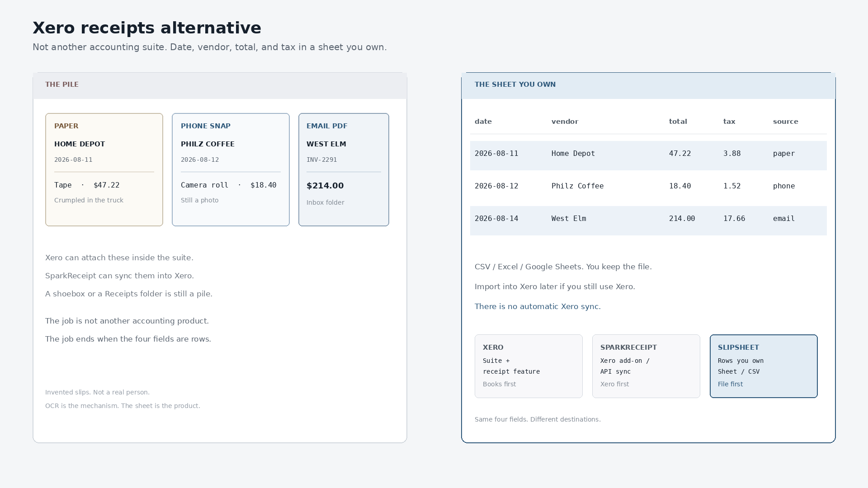
Task: Click the 'THE PILE' panel header
Action: 220,85
